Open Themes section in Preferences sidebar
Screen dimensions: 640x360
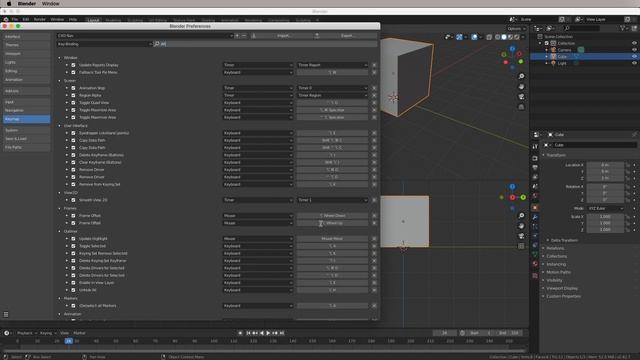pos(27,45)
